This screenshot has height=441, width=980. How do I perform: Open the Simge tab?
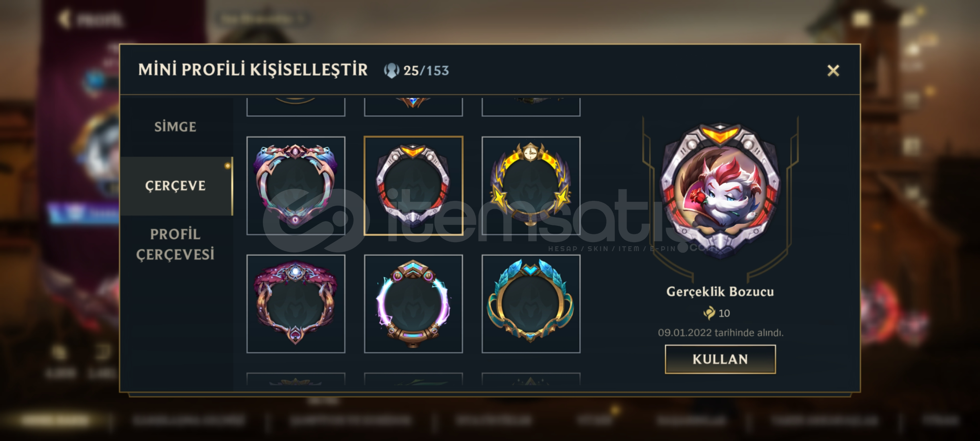tap(176, 127)
